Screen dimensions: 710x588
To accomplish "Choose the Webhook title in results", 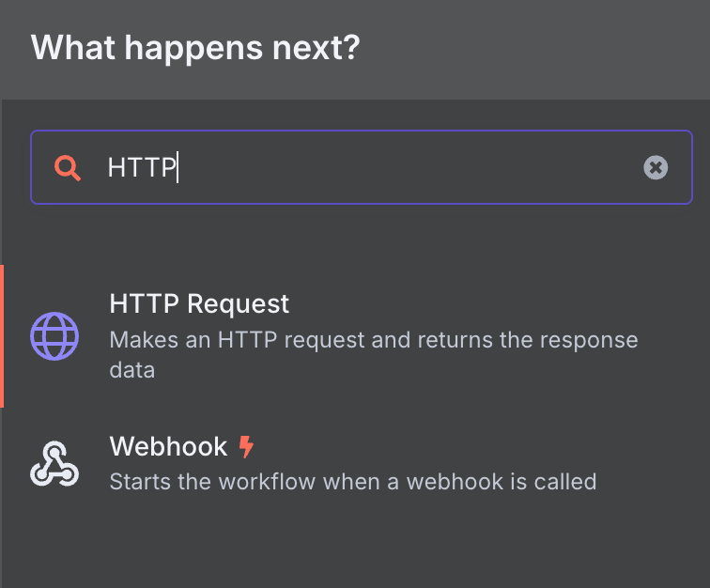I will click(168, 446).
